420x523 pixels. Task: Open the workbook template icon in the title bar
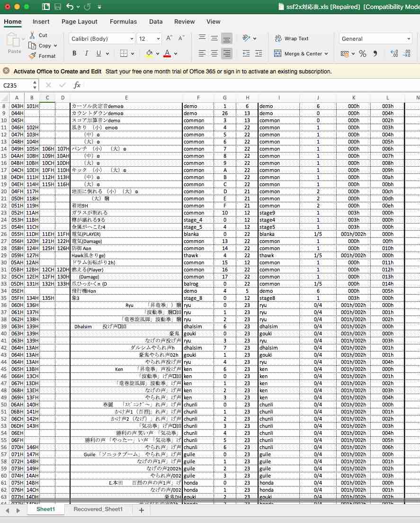[x=46, y=7]
